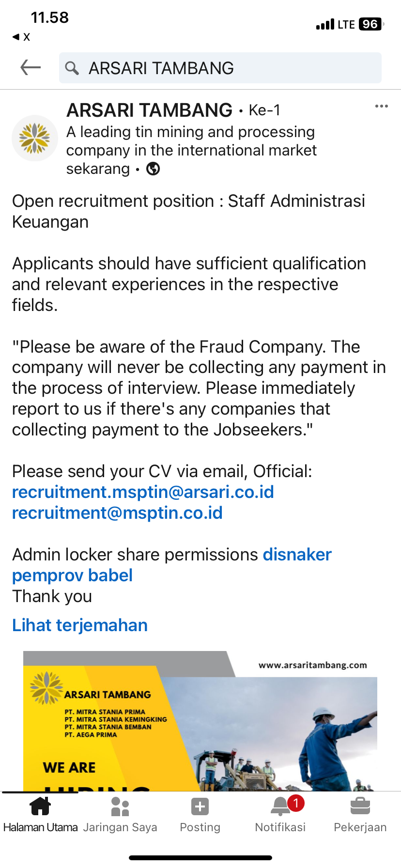
Task: Tap the search magnifier icon
Action: [x=72, y=68]
